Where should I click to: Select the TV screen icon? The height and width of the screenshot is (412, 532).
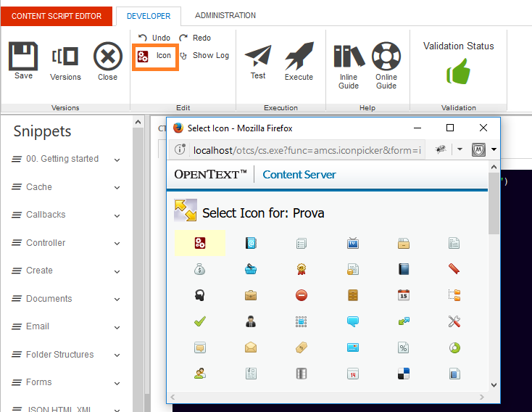[353, 244]
